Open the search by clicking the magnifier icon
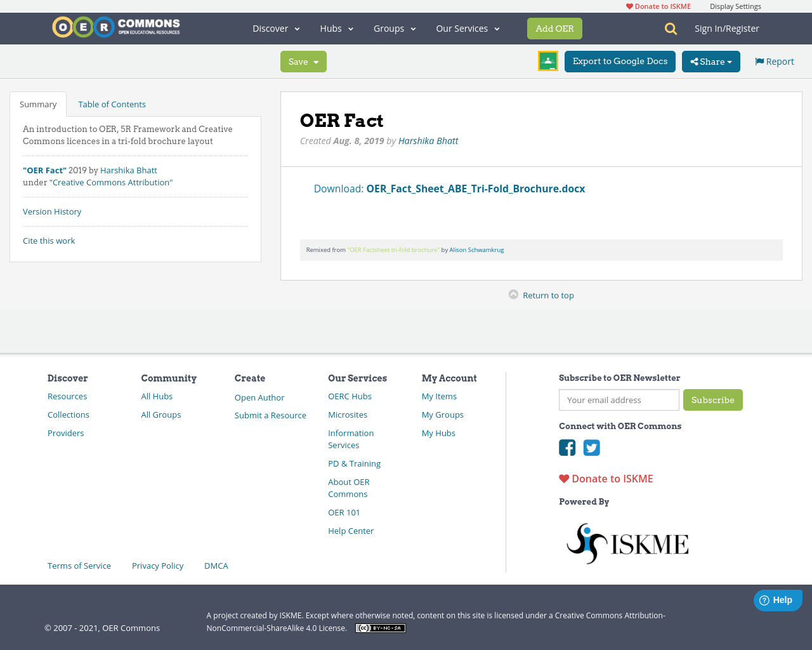Viewport: 812px width, 650px height. click(x=669, y=29)
